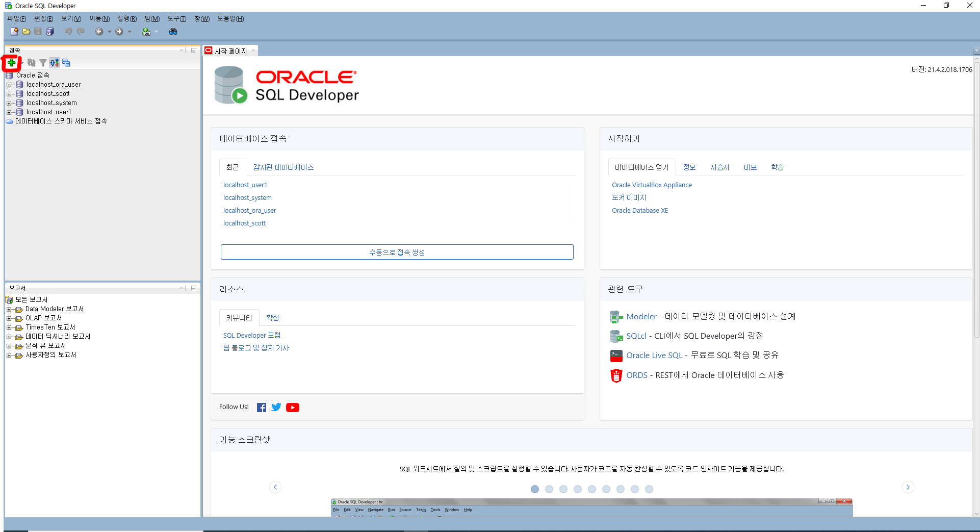The width and height of the screenshot is (980, 532).
Task: Open the SQL Developer 포럼 link
Action: (x=252, y=336)
